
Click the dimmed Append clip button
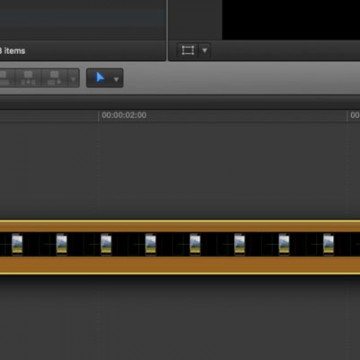click(55, 78)
